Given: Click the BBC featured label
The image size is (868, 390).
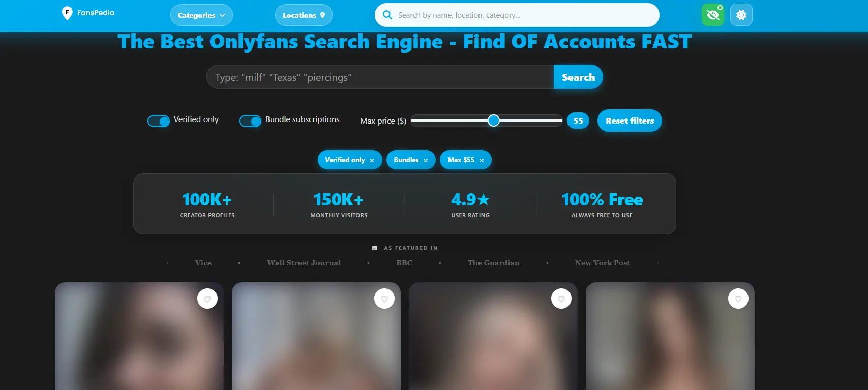Looking at the screenshot, I should pos(404,263).
